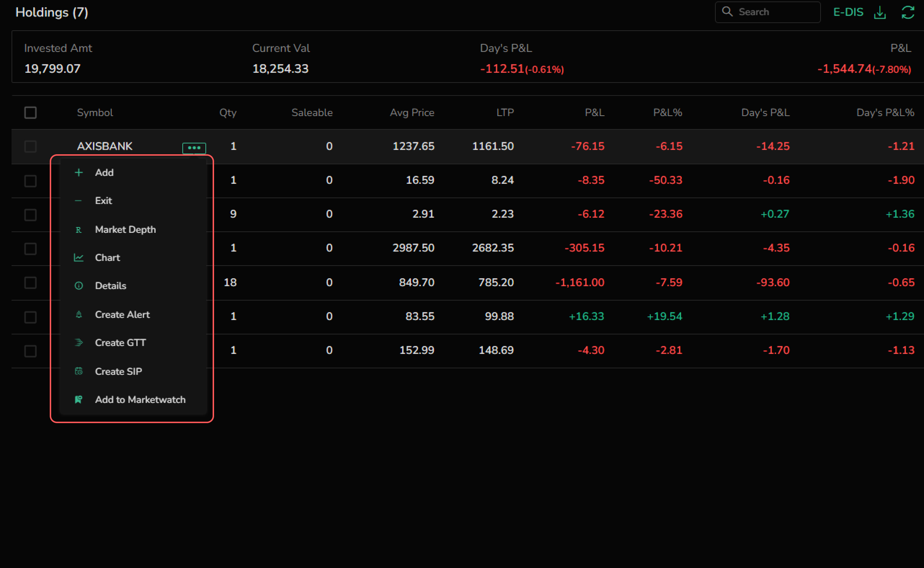Click the Current Val value 18,254.33

[x=280, y=68]
